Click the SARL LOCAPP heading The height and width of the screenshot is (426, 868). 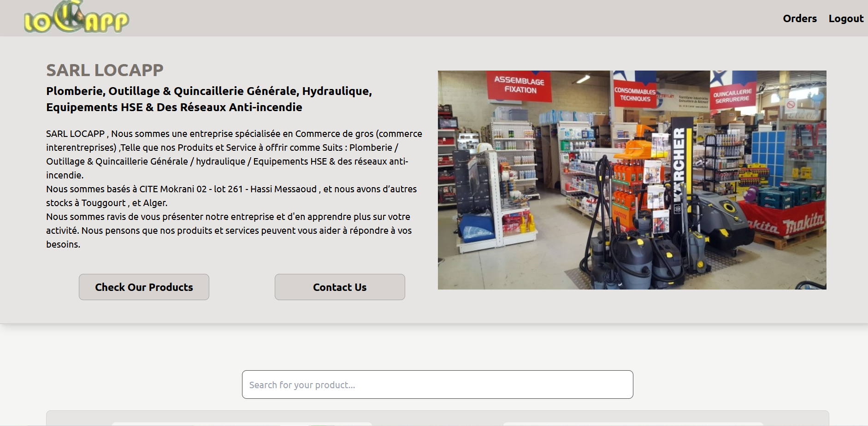click(x=105, y=70)
